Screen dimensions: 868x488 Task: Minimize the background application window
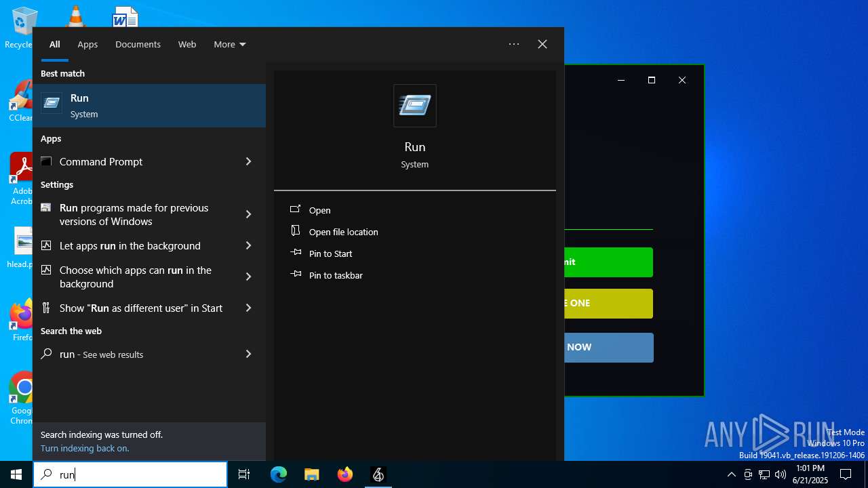620,80
